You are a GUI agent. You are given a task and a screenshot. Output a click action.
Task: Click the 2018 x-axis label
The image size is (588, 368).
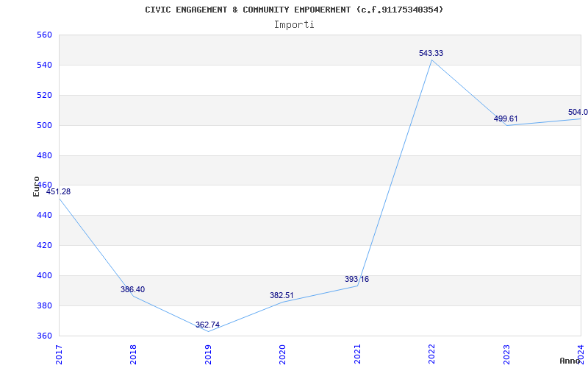coord(133,355)
